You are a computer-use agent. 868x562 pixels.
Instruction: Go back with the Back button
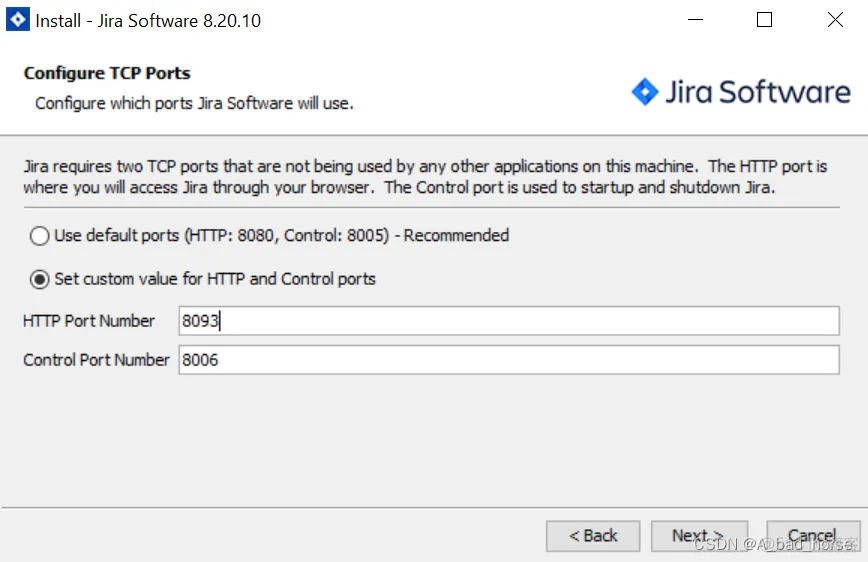click(x=593, y=536)
